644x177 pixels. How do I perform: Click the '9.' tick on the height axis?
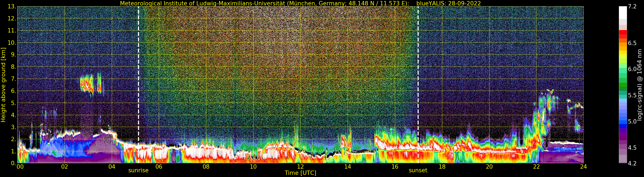pos(14,55)
